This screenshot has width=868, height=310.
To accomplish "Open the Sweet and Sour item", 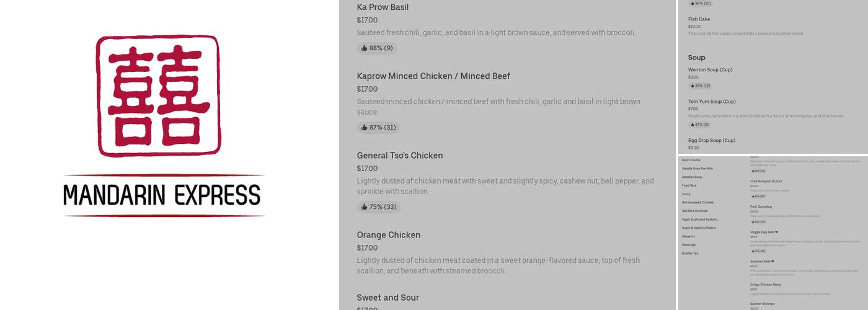I will pyautogui.click(x=387, y=298).
